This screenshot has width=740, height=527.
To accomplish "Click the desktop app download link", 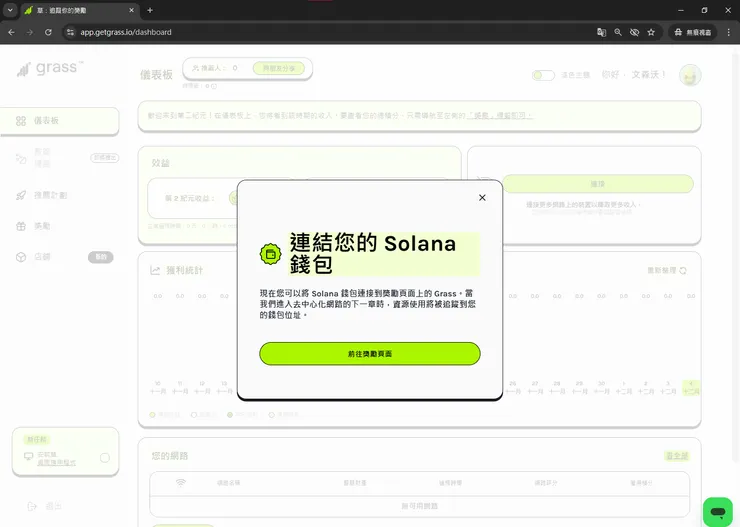I will click(56, 462).
